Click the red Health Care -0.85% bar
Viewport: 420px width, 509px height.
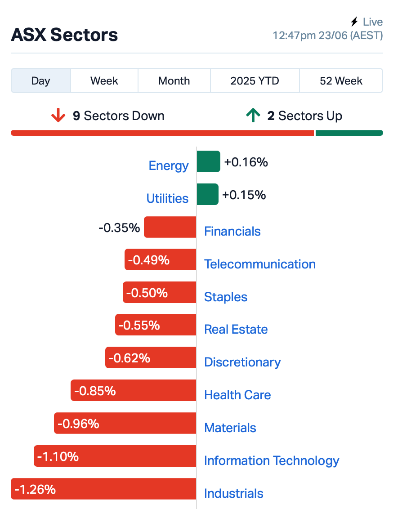point(134,390)
